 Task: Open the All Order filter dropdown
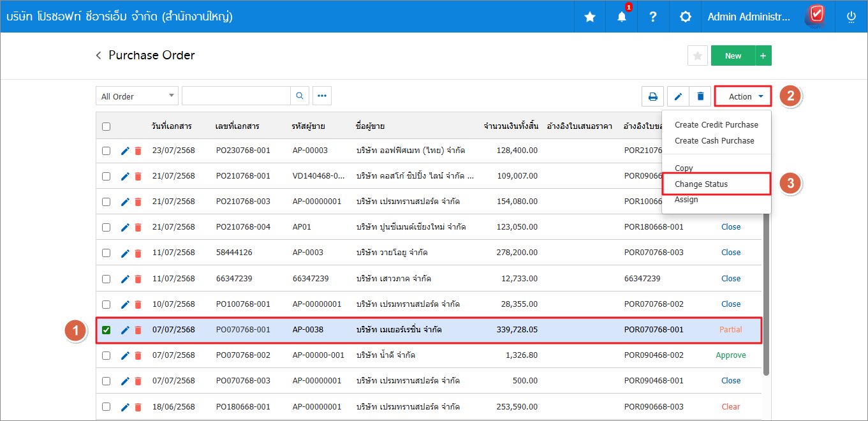click(x=136, y=96)
